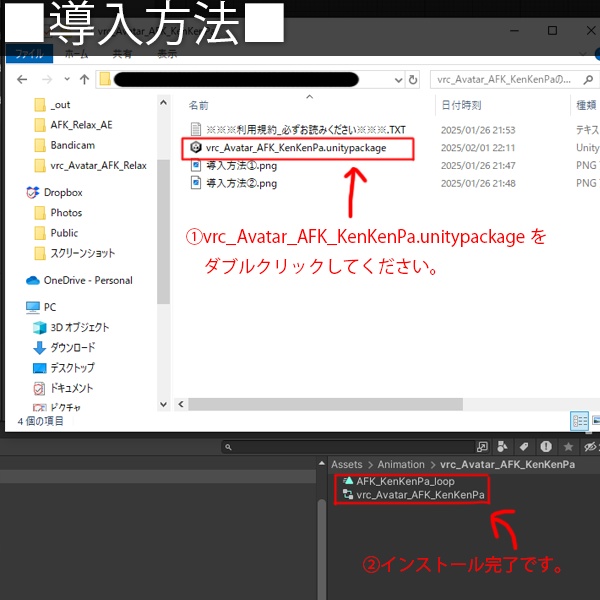Click vrc_Avatar_AFK_KenKenPa breadcrumb folder
The image size is (600, 600).
[507, 465]
